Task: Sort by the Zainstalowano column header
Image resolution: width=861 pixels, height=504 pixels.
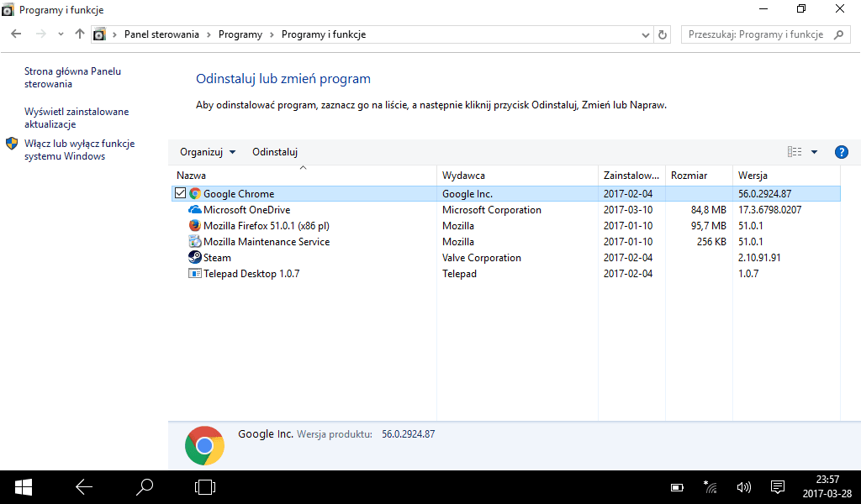Action: tap(631, 176)
